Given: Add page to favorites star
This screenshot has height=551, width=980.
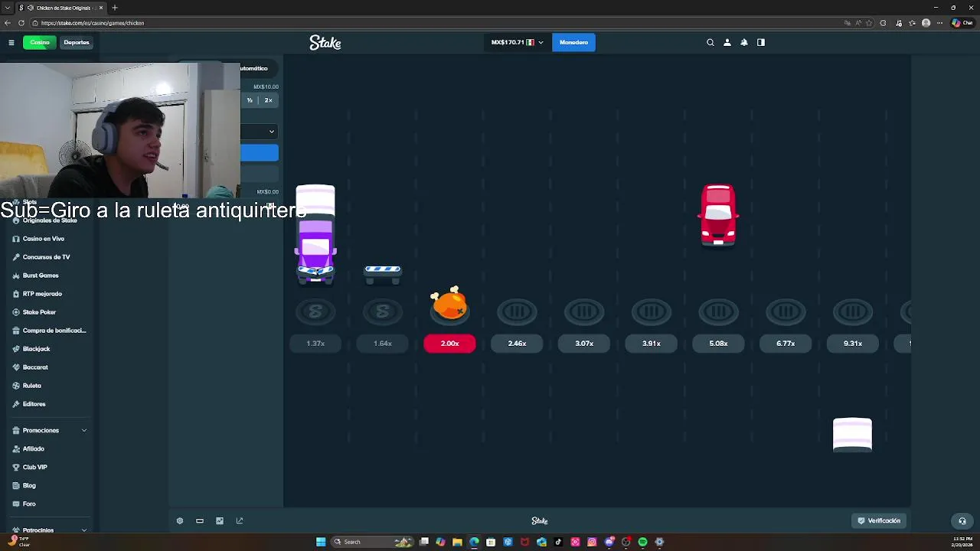Looking at the screenshot, I should point(869,23).
